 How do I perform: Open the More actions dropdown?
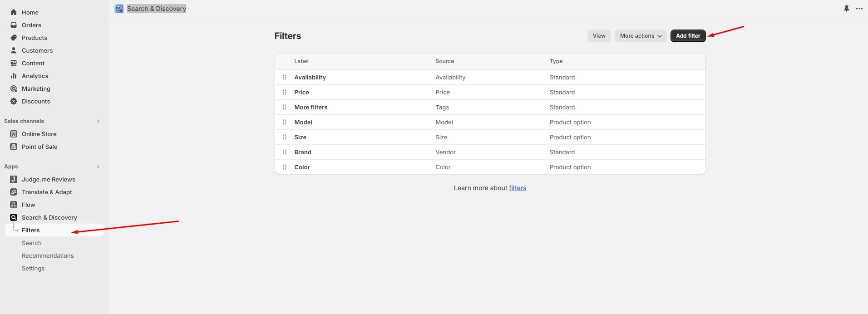(x=640, y=36)
